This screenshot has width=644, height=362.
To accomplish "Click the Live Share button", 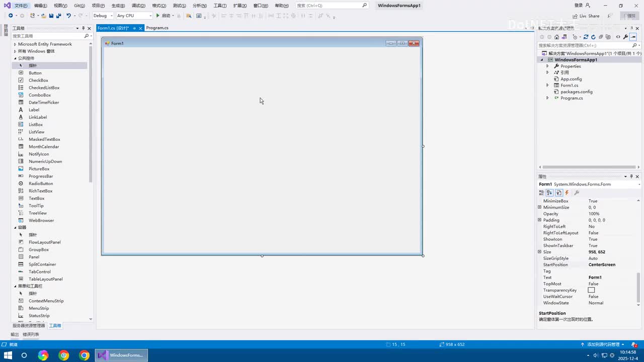I will (585, 16).
